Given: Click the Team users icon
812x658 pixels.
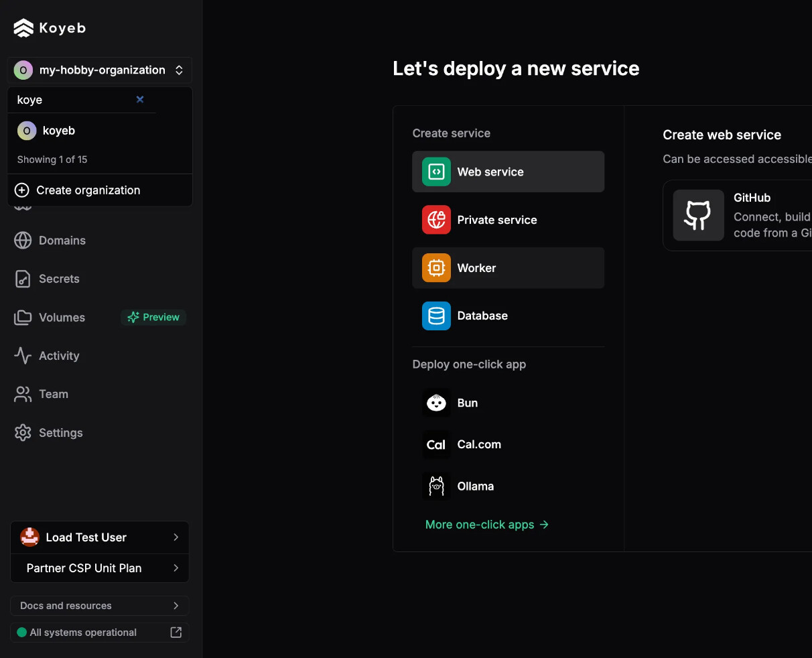Looking at the screenshot, I should 23,394.
